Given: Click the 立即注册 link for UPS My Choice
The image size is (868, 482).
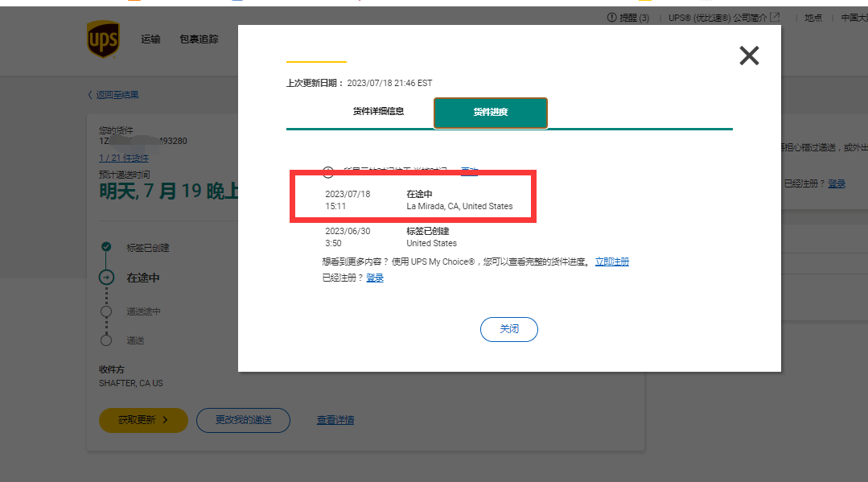Looking at the screenshot, I should tap(612, 261).
